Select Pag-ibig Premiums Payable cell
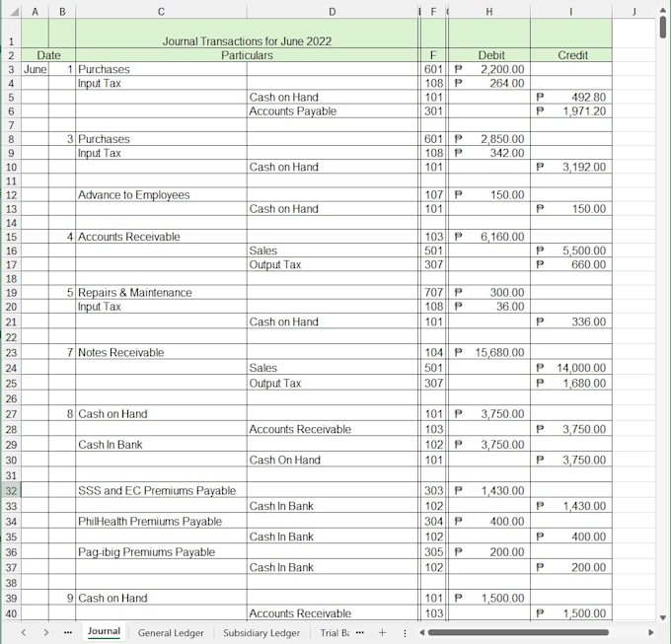 click(x=161, y=552)
